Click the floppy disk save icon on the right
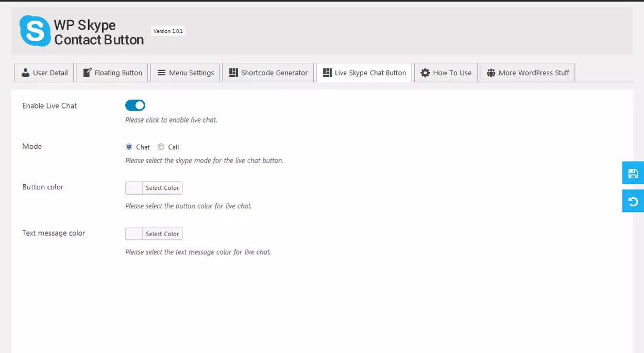This screenshot has width=644, height=353. click(x=633, y=173)
